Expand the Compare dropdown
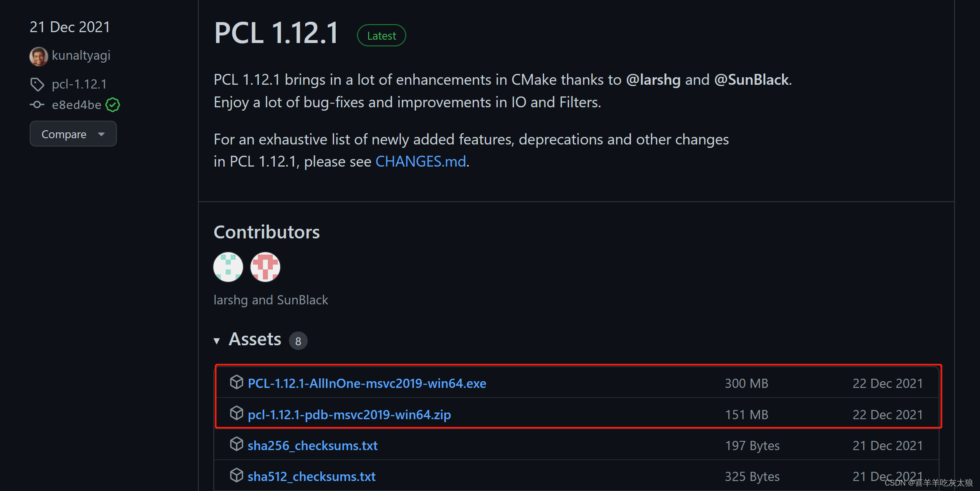Image resolution: width=980 pixels, height=491 pixels. pos(73,134)
